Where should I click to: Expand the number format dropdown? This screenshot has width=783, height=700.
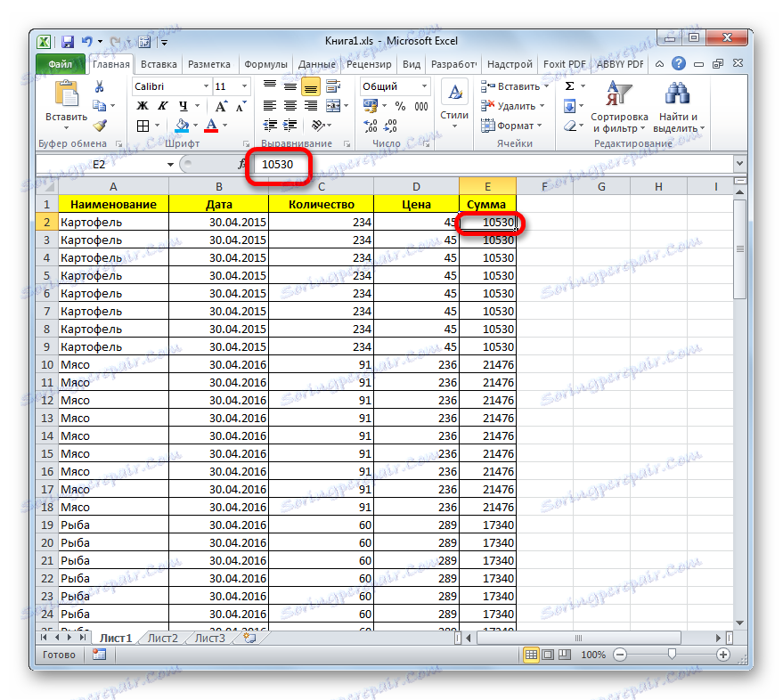[x=423, y=86]
